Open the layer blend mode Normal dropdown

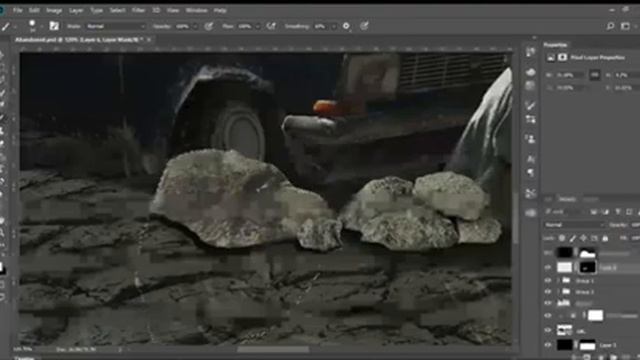click(574, 225)
